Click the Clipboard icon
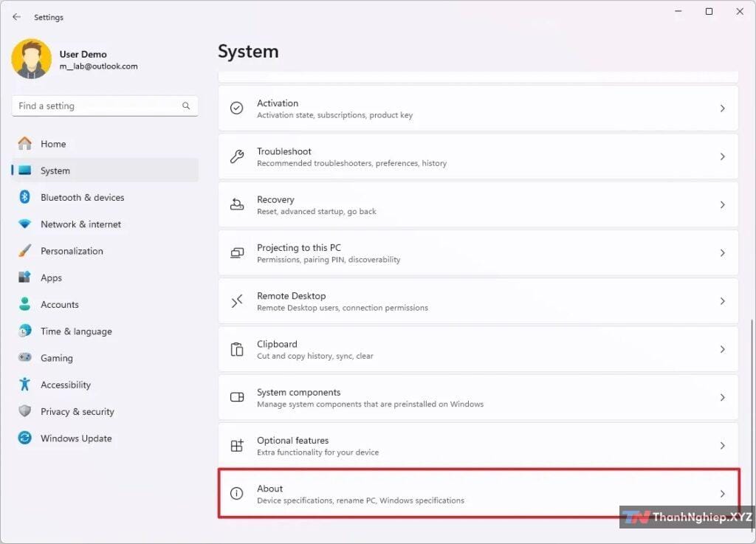The height and width of the screenshot is (544, 756). coord(236,349)
